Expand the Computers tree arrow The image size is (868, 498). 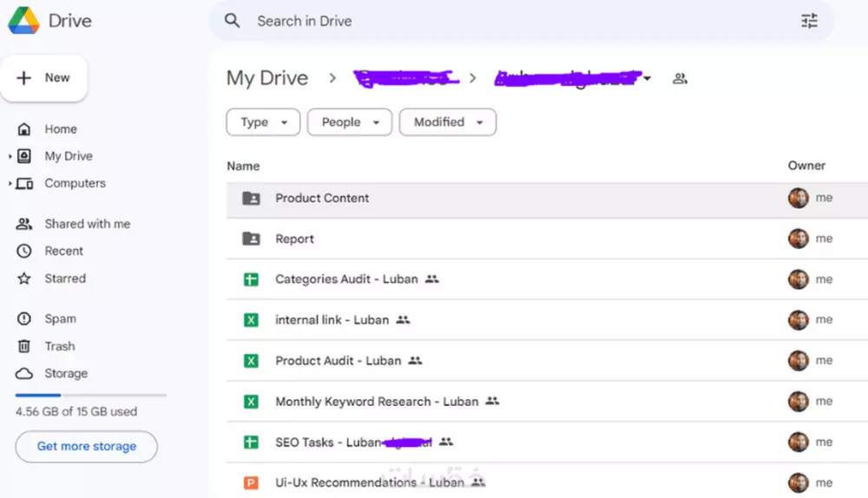click(10, 184)
